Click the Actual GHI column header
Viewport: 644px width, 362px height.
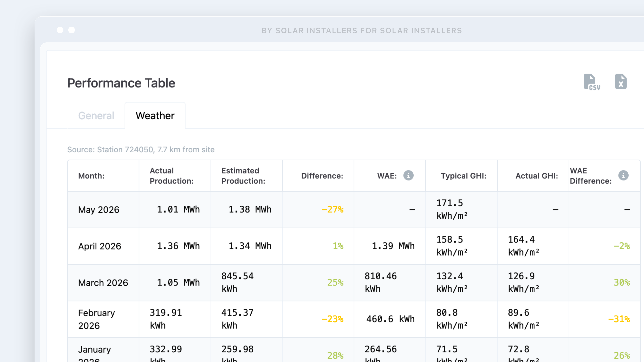pos(536,176)
